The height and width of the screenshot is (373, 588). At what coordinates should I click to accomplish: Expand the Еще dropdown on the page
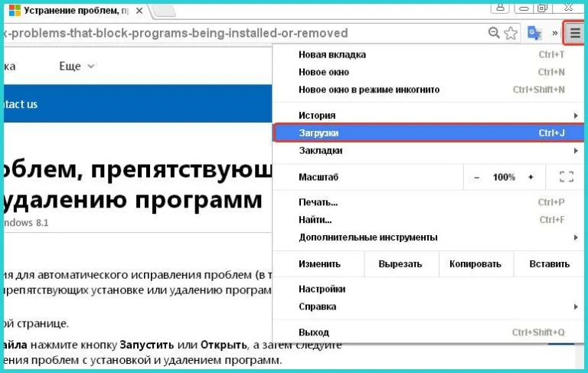click(x=77, y=67)
